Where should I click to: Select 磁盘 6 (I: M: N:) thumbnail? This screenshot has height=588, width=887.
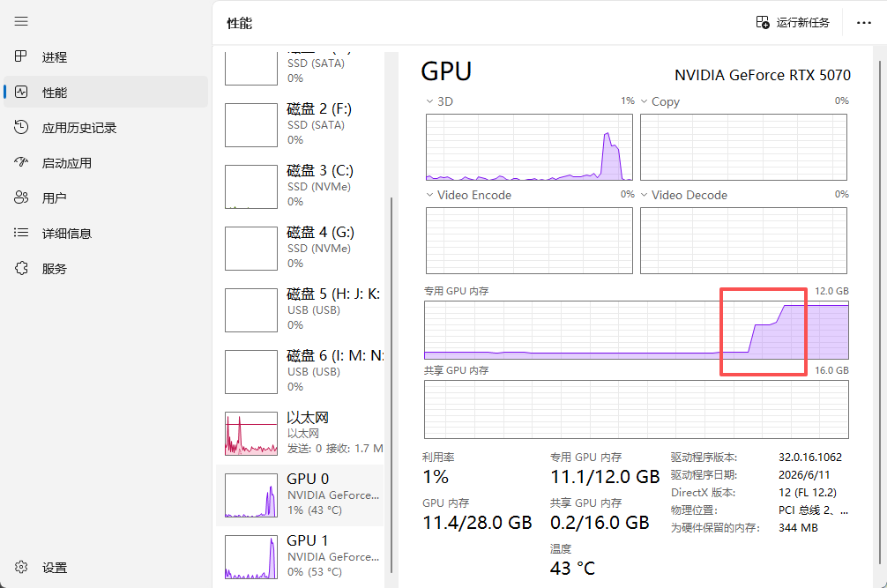tap(251, 371)
